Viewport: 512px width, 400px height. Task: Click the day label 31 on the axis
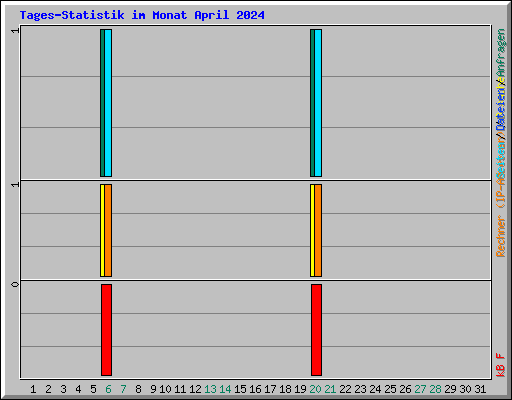coord(480,389)
